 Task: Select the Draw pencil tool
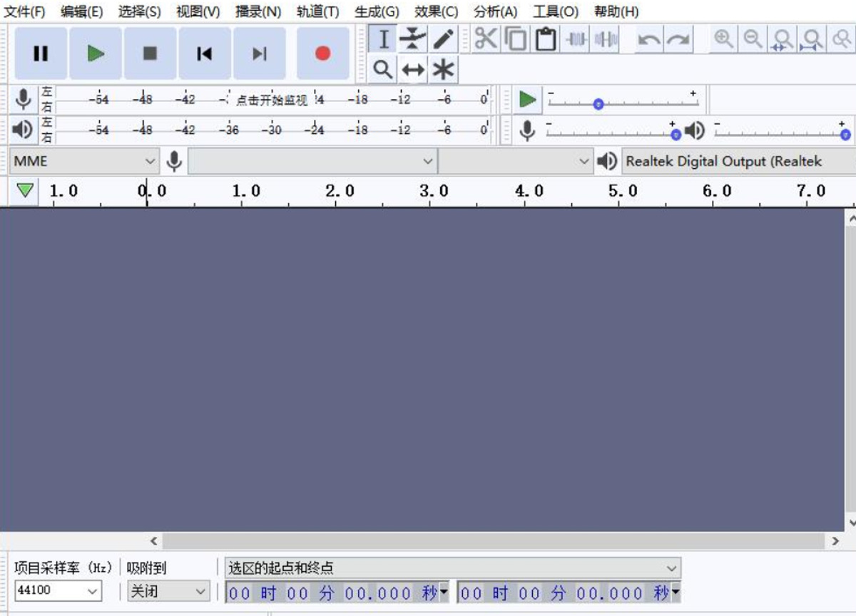pos(443,38)
